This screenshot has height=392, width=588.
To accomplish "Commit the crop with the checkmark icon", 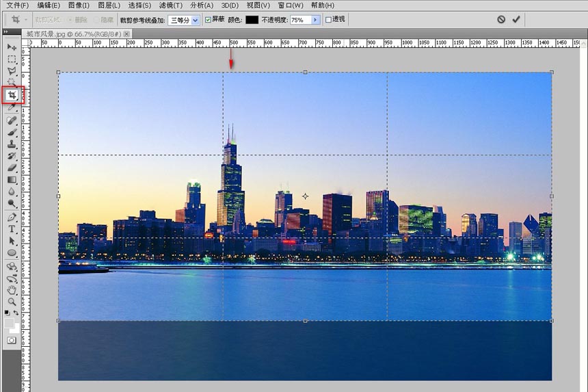I will point(516,20).
